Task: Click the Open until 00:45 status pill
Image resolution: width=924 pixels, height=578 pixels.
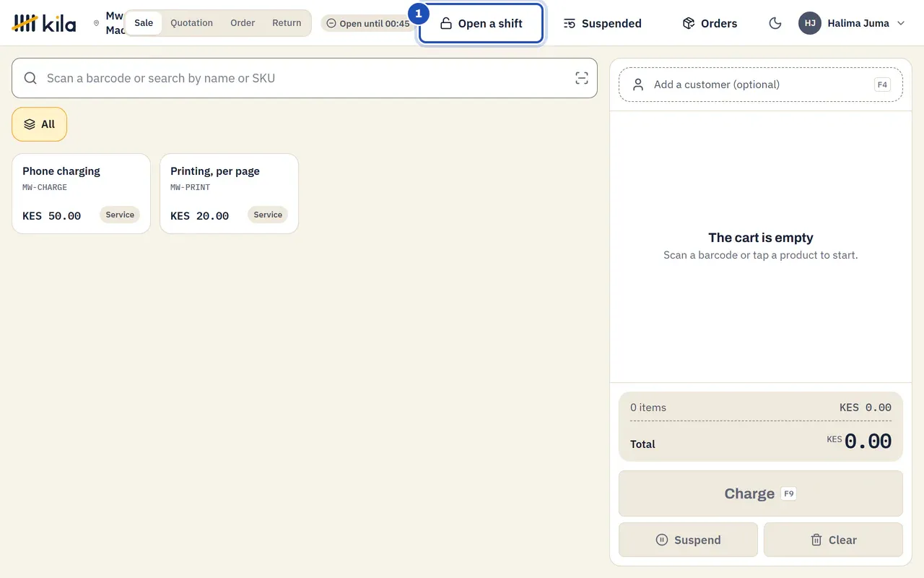Action: [368, 23]
